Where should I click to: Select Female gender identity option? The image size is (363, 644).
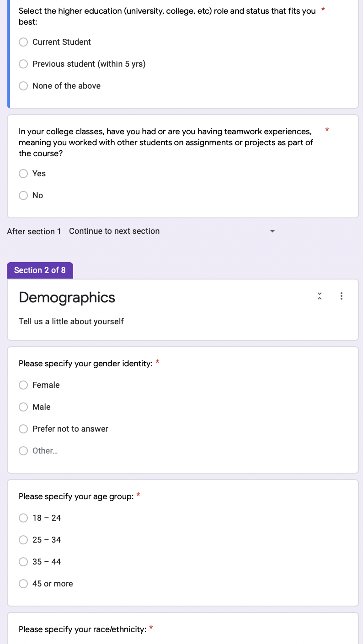point(23,385)
